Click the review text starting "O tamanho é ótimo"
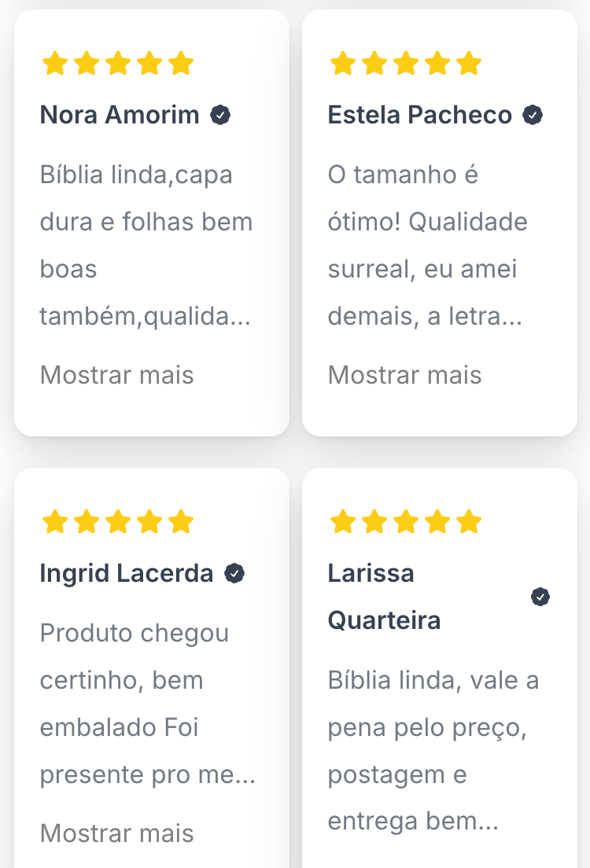 coord(427,245)
